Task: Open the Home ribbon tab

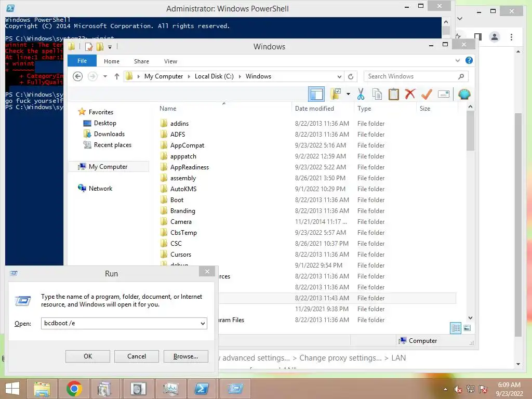Action: click(x=112, y=61)
